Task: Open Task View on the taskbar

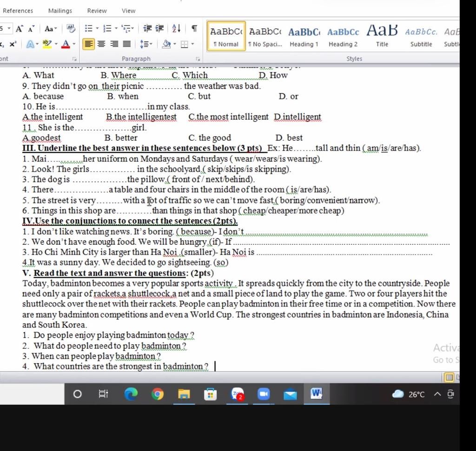Action: 104,394
